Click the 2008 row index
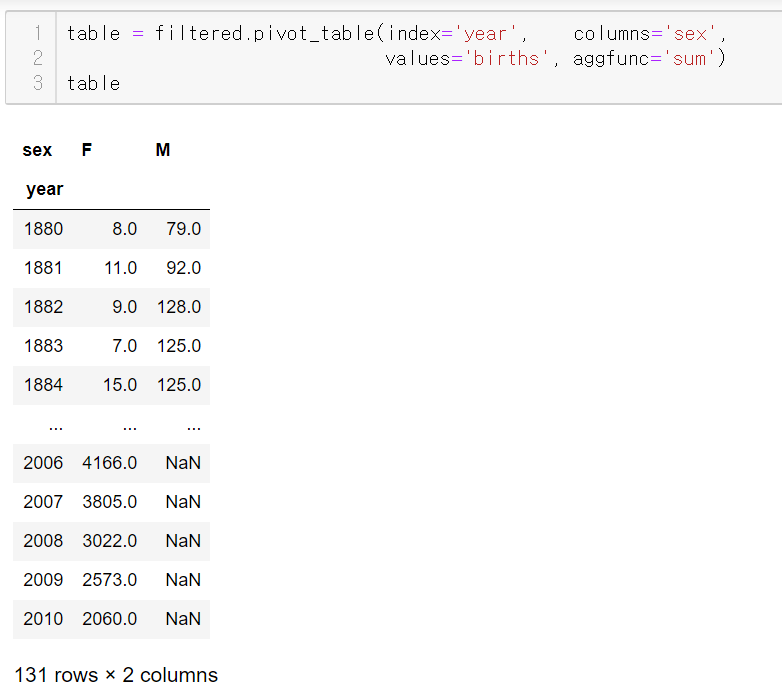This screenshot has height=687, width=782. (43, 540)
